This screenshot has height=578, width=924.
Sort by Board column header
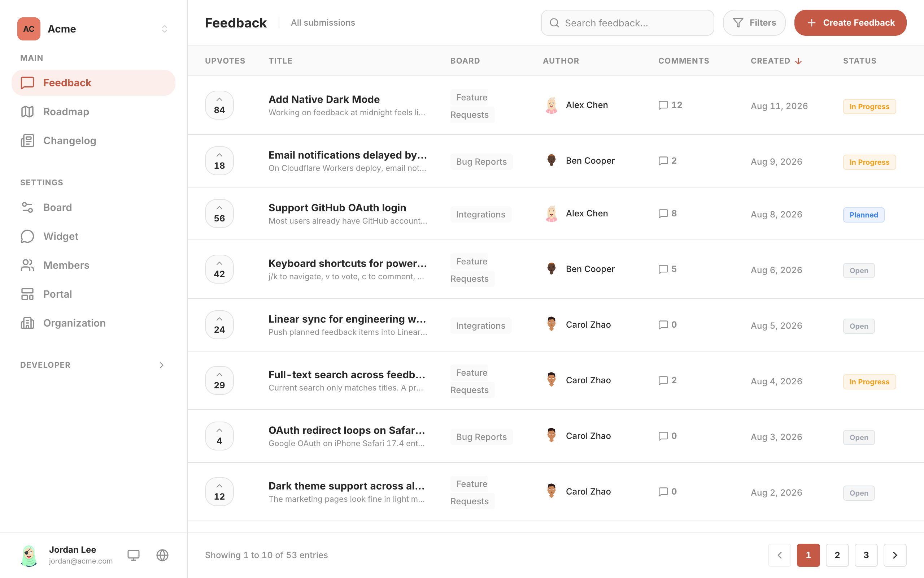click(465, 61)
